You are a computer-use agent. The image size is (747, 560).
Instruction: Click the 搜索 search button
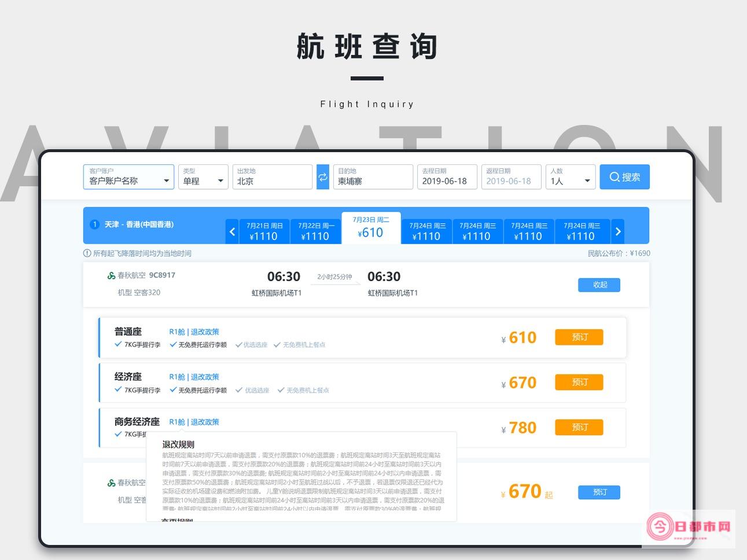pos(624,177)
